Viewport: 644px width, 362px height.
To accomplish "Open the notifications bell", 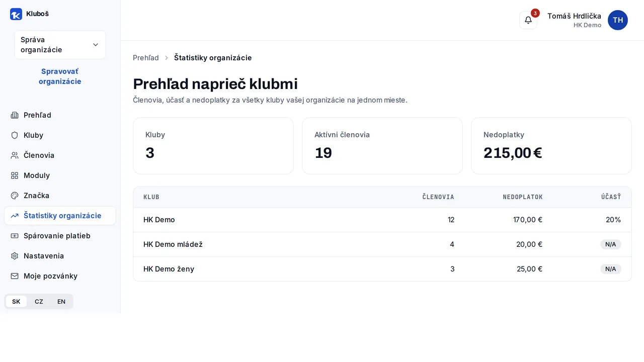I will click(528, 20).
